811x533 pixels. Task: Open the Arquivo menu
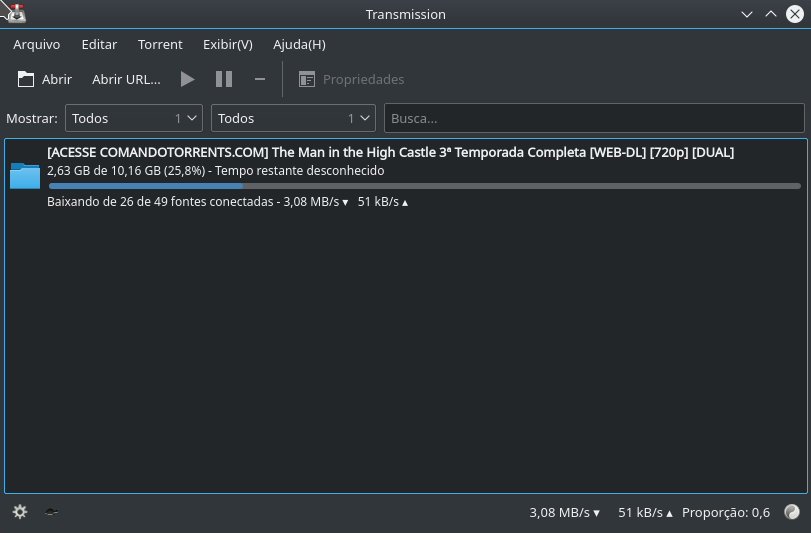[x=37, y=44]
